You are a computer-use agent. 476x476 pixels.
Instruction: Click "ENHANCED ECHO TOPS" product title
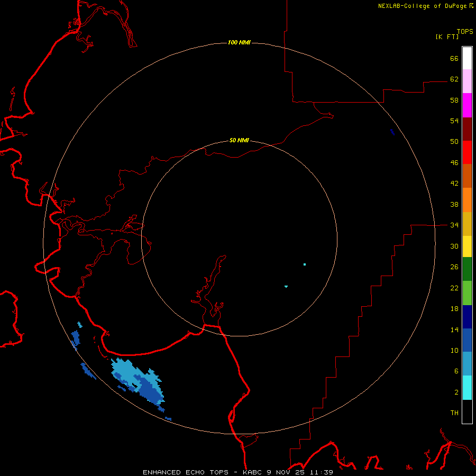click(186, 472)
